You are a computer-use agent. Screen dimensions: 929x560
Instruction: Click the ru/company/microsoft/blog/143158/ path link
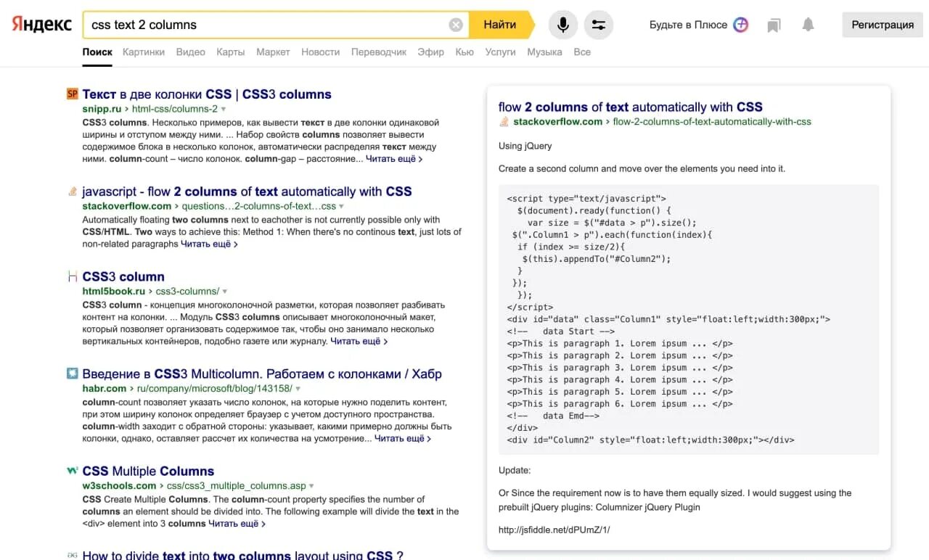pos(215,389)
